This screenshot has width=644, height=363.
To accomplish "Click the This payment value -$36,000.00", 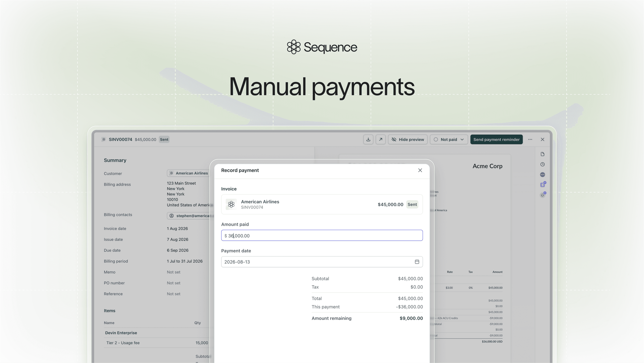I will [x=409, y=307].
